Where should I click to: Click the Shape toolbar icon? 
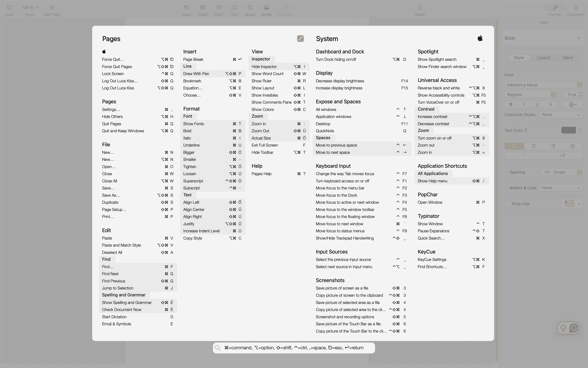click(250, 8)
